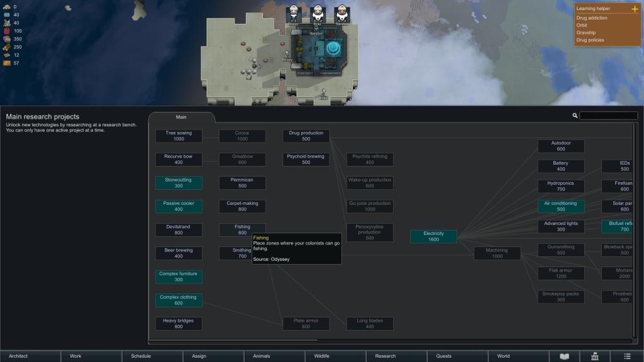644x362 pixels.
Task: Switch to the Main research tab
Action: pos(181,117)
